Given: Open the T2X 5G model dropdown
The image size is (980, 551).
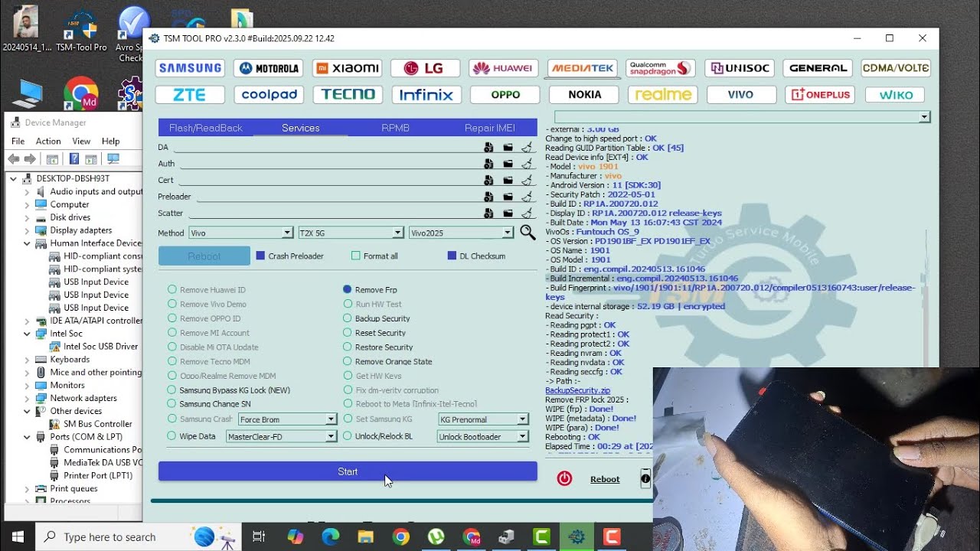Looking at the screenshot, I should tap(351, 233).
